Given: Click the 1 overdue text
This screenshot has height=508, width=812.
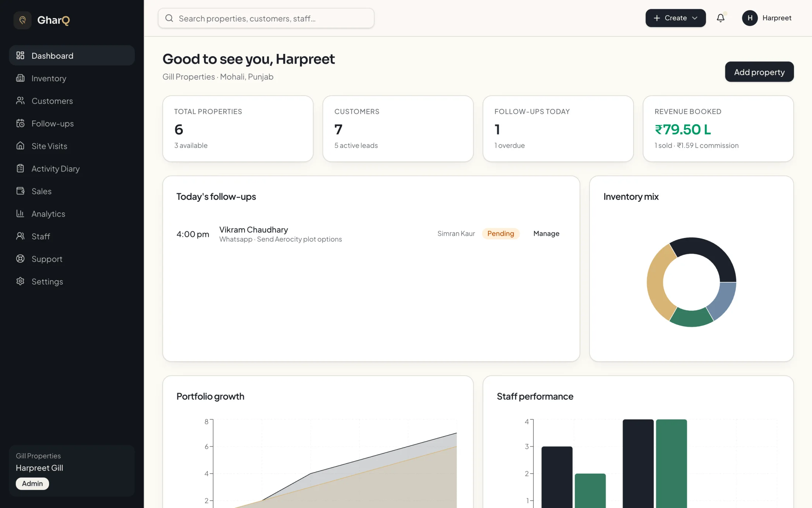Looking at the screenshot, I should point(509,145).
